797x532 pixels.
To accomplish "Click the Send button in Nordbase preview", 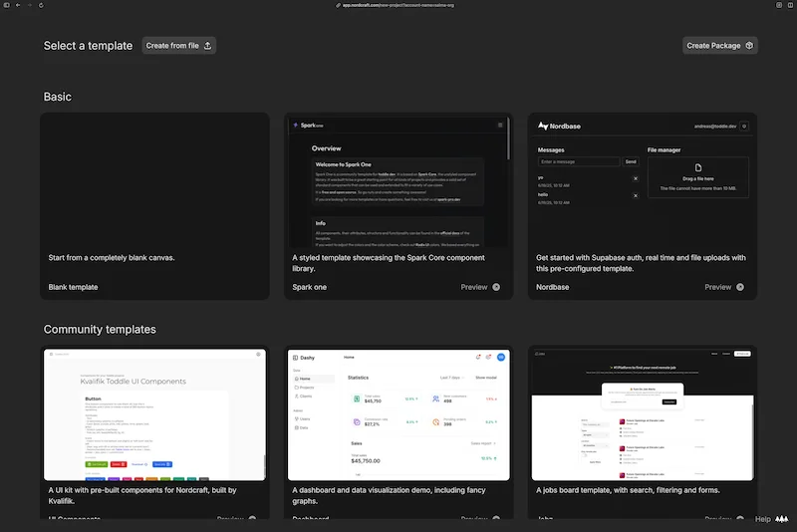I will coord(631,161).
